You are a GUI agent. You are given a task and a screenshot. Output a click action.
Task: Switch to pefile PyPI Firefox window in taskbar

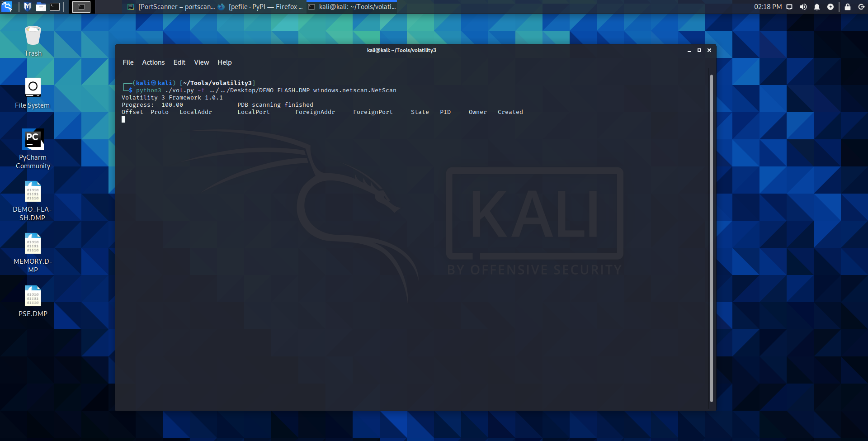(260, 7)
